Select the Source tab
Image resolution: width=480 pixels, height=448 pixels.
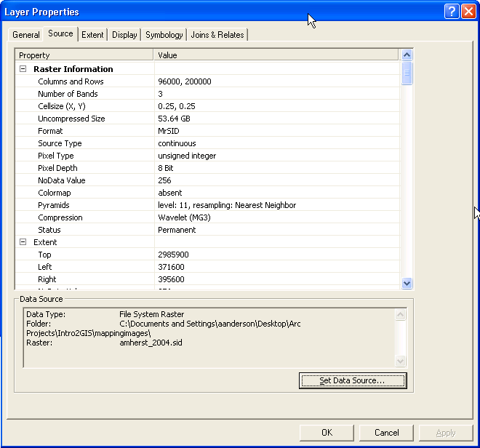[60, 33]
